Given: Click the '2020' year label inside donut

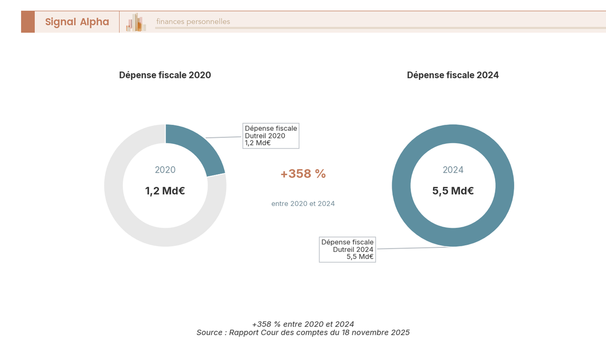Looking at the screenshot, I should click(165, 170).
